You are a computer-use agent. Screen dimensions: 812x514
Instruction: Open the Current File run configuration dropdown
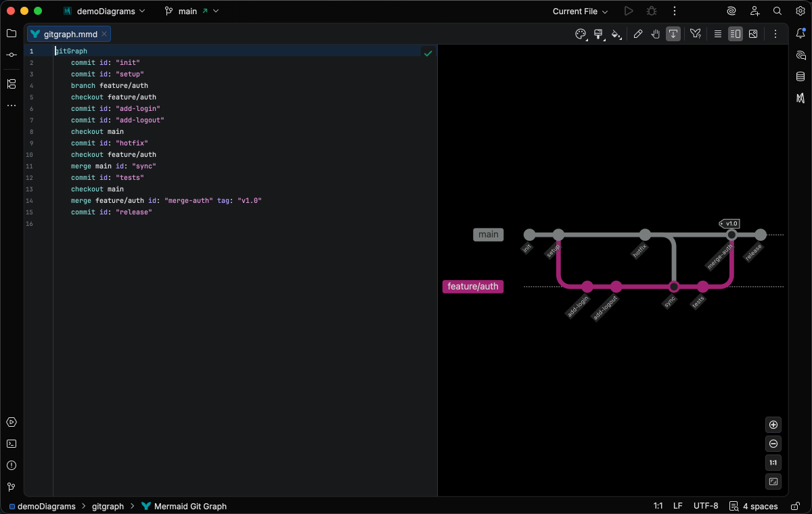click(x=580, y=11)
